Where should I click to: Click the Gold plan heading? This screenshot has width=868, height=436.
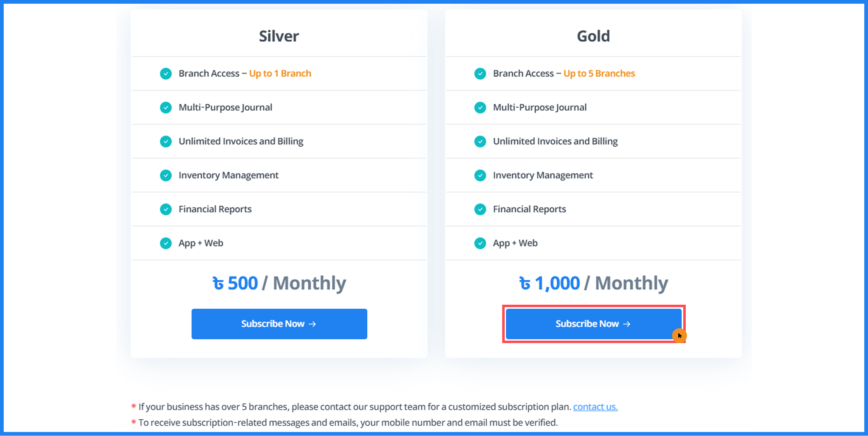tap(593, 36)
